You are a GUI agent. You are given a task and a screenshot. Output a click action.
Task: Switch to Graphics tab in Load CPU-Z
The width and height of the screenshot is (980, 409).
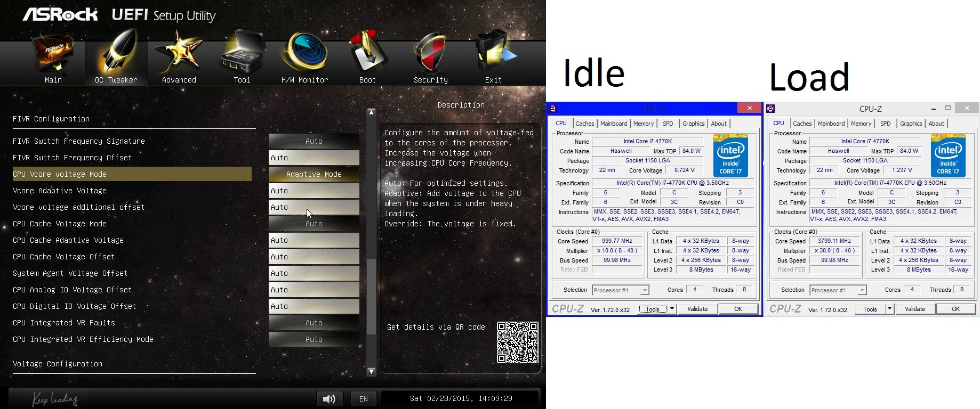(x=911, y=124)
